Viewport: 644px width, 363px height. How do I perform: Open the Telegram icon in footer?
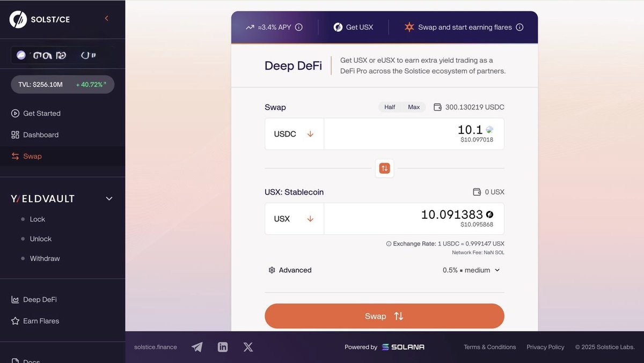[197, 347]
